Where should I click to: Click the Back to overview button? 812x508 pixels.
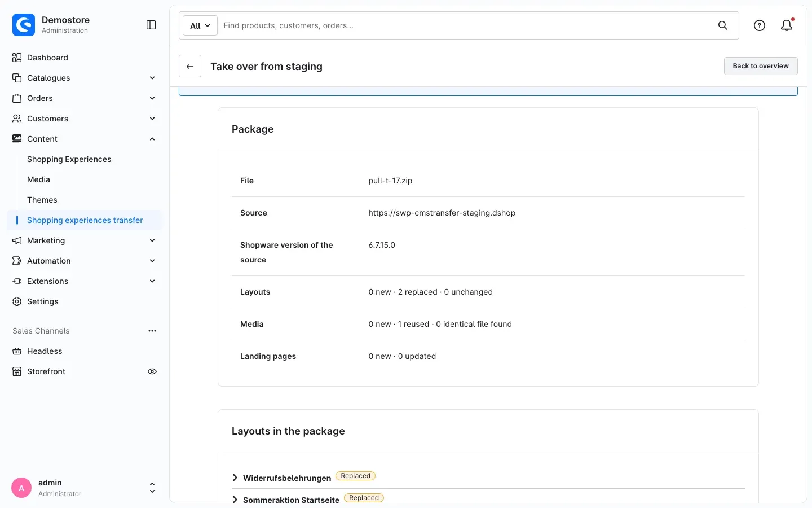tap(761, 66)
